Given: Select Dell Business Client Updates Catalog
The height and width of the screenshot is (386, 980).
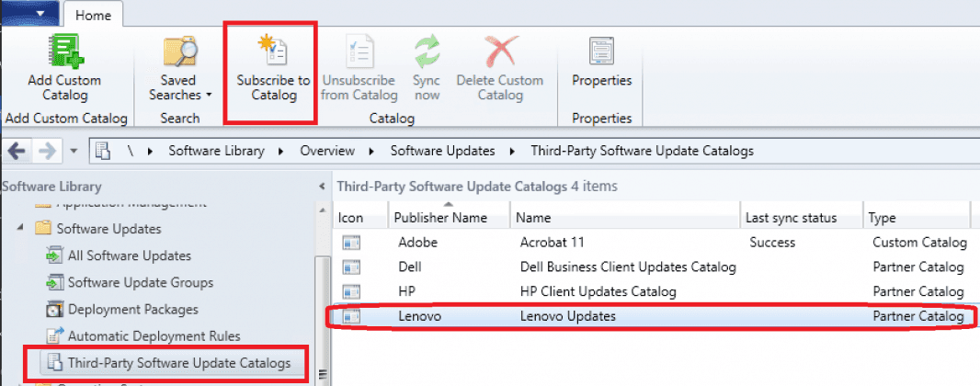Looking at the screenshot, I should (x=628, y=267).
